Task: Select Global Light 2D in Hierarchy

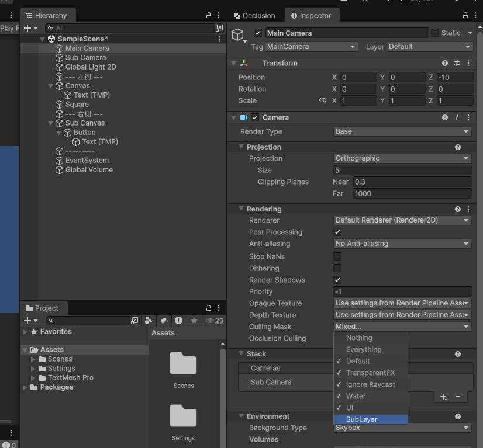Action: coord(90,67)
